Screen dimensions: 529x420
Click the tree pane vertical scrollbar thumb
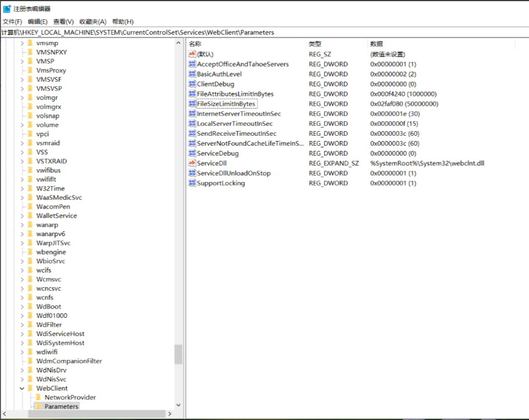[x=178, y=354]
